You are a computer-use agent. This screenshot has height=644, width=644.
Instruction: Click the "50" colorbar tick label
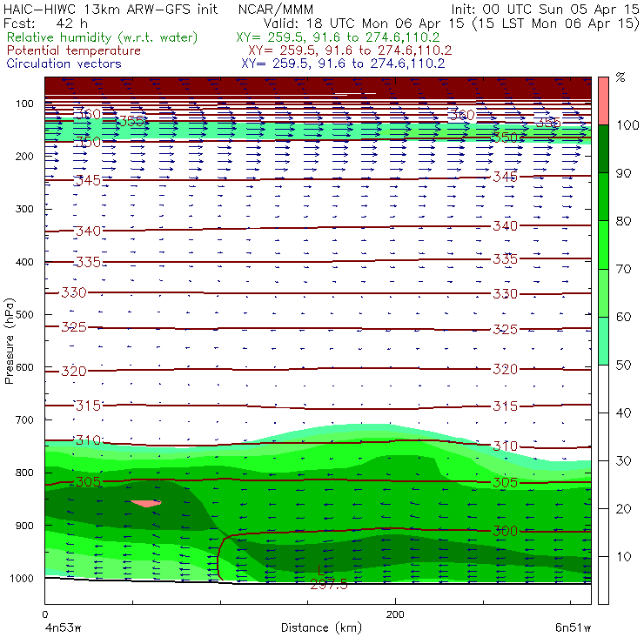(x=623, y=366)
